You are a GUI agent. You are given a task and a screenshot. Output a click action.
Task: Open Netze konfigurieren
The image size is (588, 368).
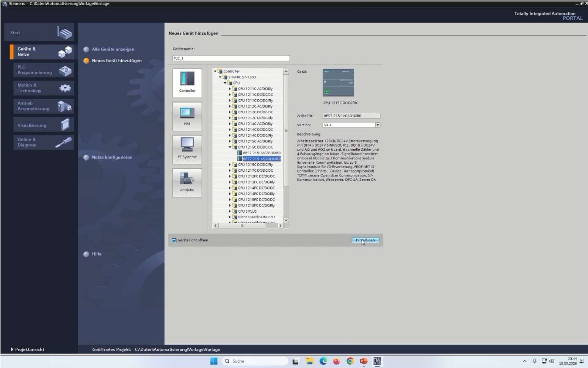(112, 157)
